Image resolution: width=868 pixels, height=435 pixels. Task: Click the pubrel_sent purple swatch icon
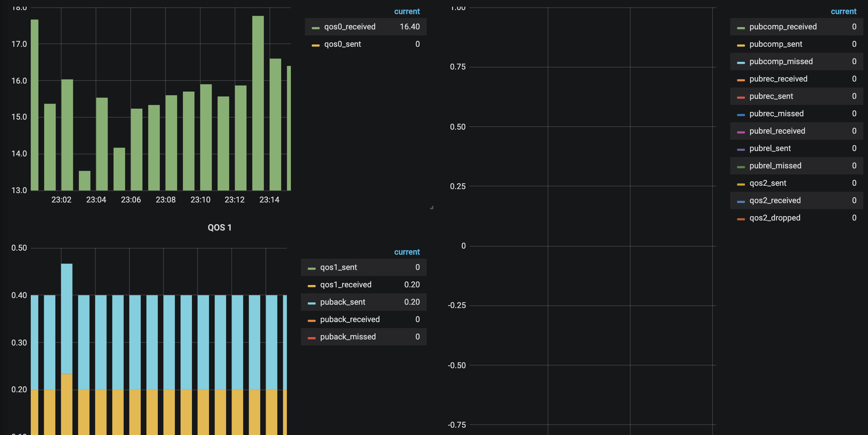(741, 149)
